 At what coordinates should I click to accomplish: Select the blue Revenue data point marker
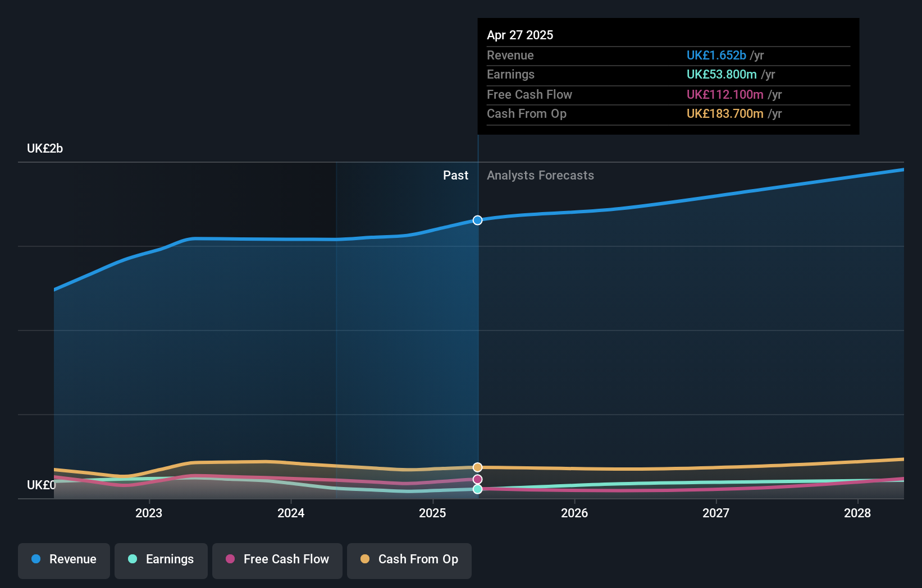click(477, 220)
